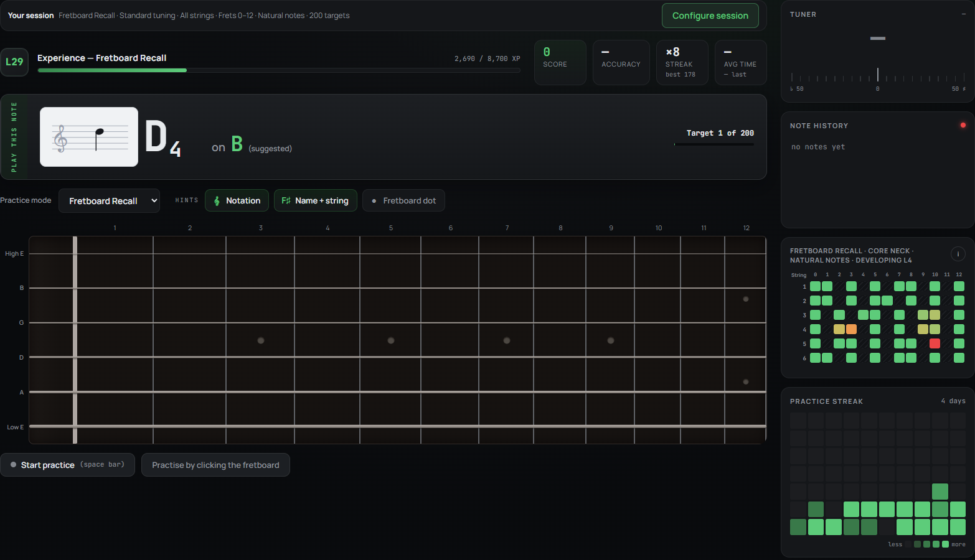Click the 'no notes yet' message
Screen dimensions: 975x560
point(818,147)
